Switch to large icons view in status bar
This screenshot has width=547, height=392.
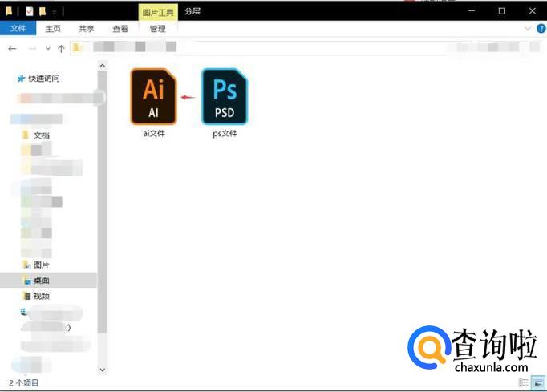point(537,382)
